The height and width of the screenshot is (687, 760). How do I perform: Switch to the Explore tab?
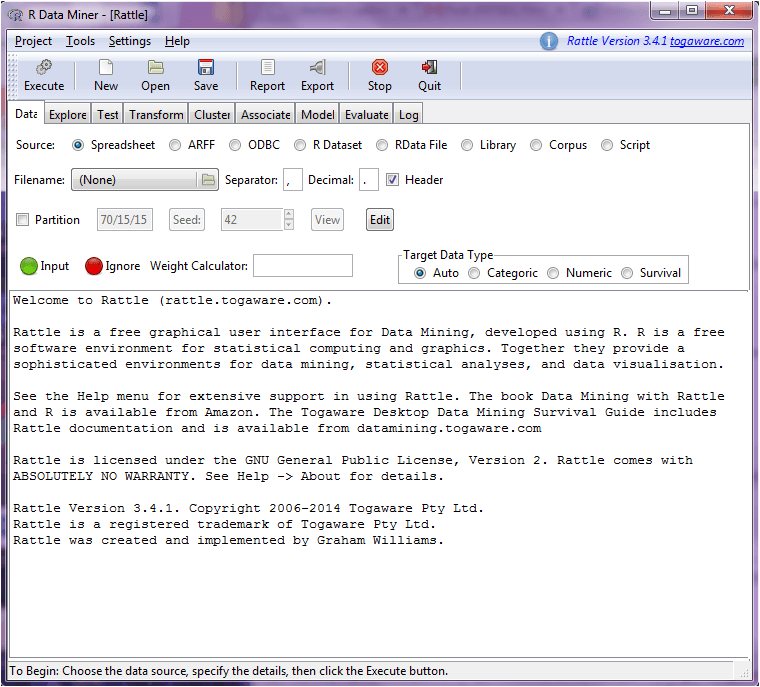click(x=68, y=115)
